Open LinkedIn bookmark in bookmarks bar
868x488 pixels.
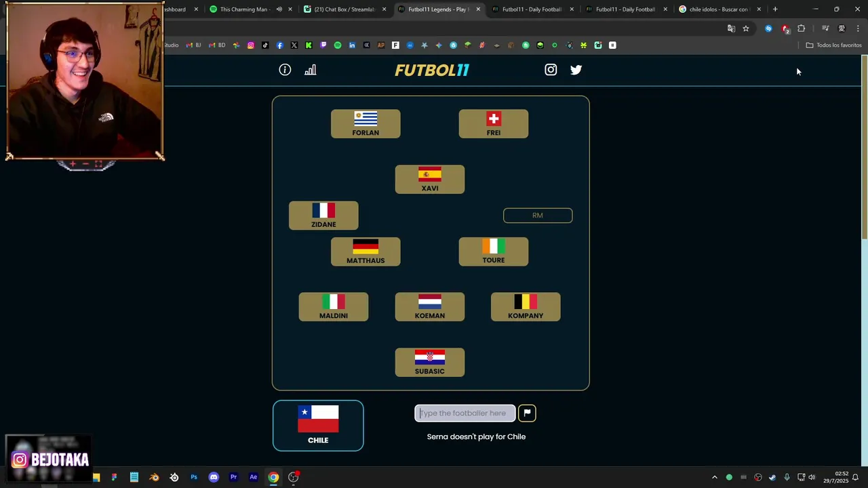pos(352,45)
